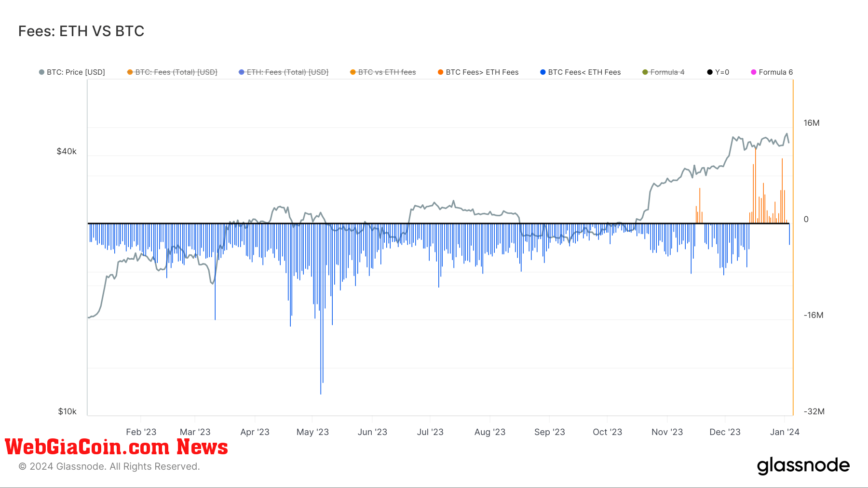The image size is (868, 488).
Task: Click the 16M right axis label
Action: click(812, 123)
